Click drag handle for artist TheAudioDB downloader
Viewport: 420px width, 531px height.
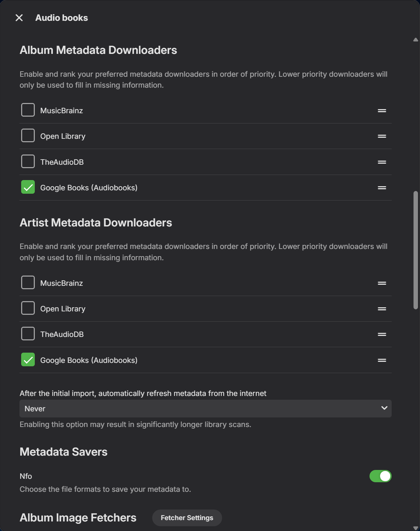click(x=382, y=334)
